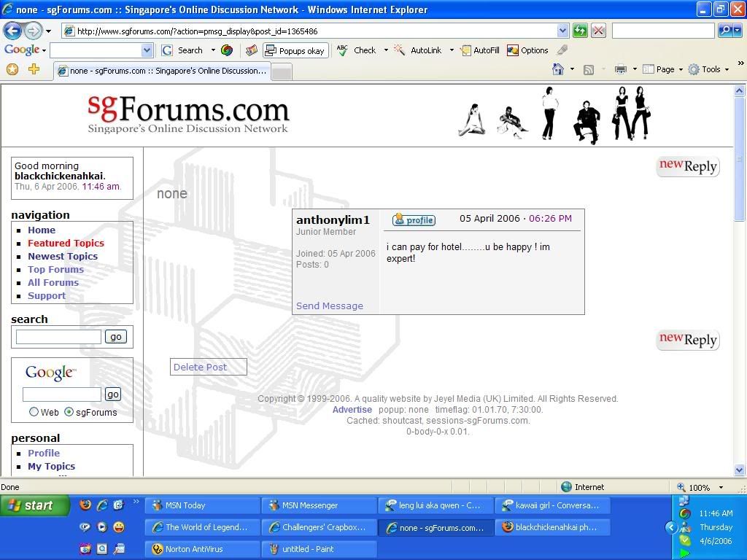Open Featured Topics in navigation menu
Image resolution: width=747 pixels, height=560 pixels.
tap(66, 243)
